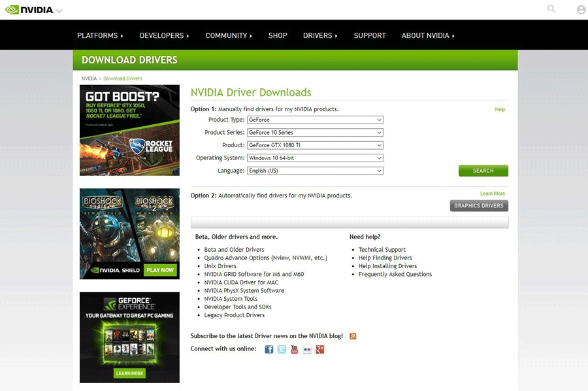Expand the Product Type dropdown
The height and width of the screenshot is (391, 588).
[315, 120]
